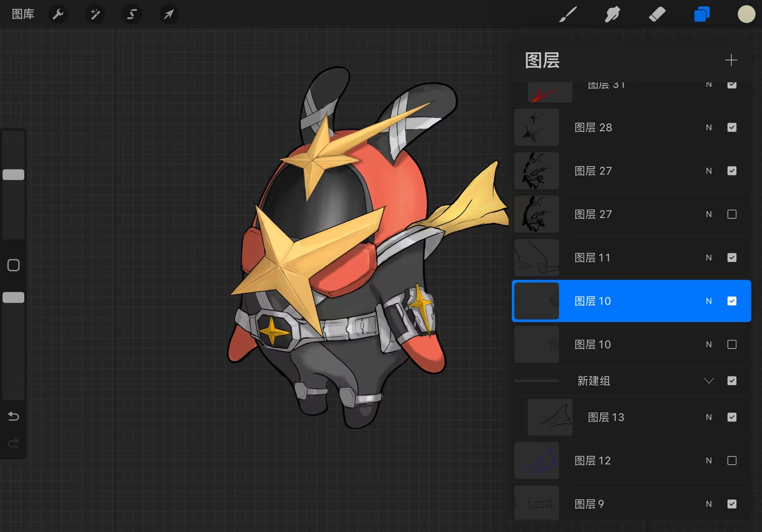
Task: Select the Eraser tool
Action: click(x=657, y=15)
